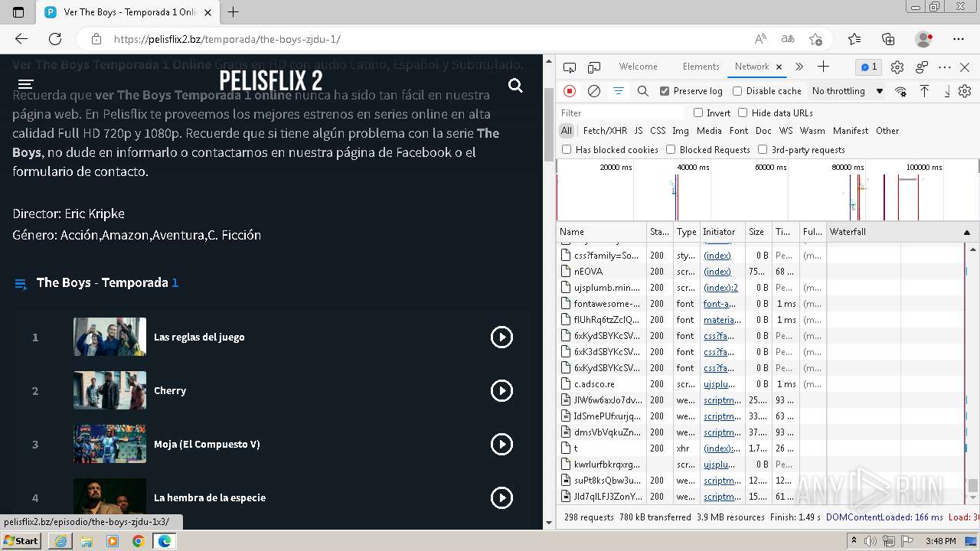Open the Pelisflix hamburger menu
980x551 pixels.
tap(25, 84)
